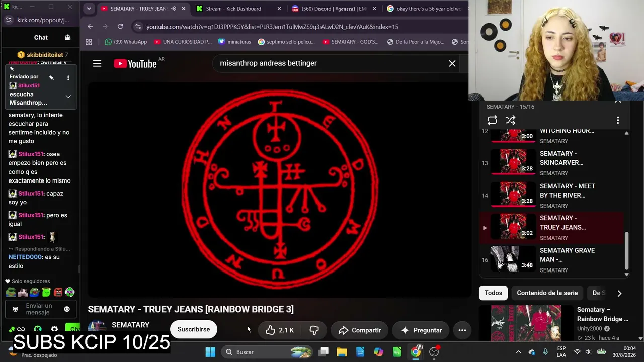
Task: Open Task View on the taskbar
Action: [x=324, y=352]
